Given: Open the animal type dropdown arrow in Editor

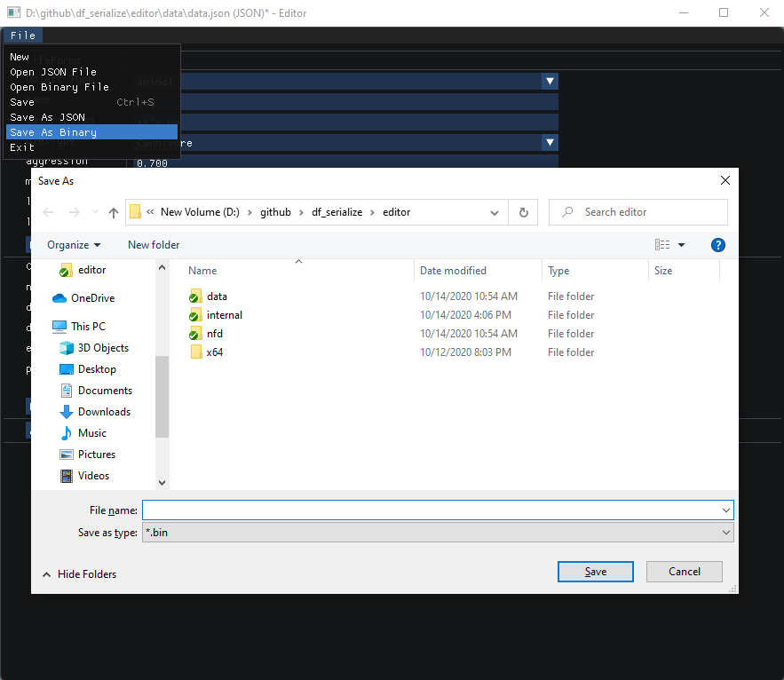Looking at the screenshot, I should pyautogui.click(x=550, y=81).
